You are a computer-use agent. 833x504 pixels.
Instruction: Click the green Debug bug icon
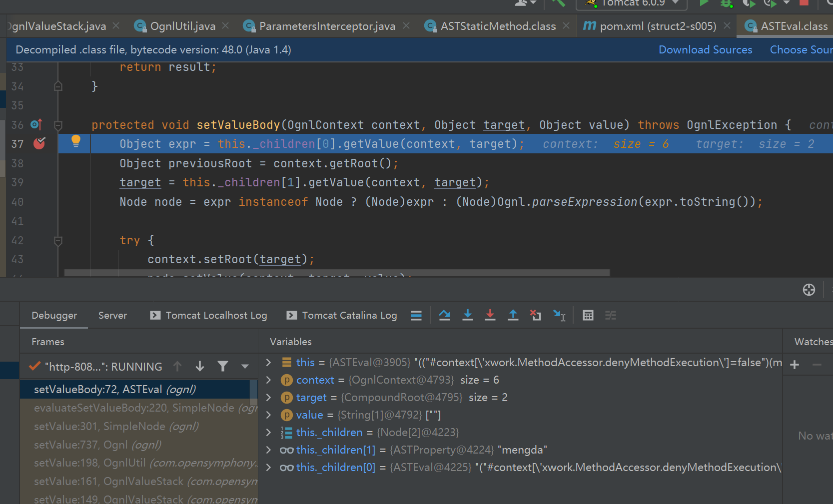click(726, 3)
